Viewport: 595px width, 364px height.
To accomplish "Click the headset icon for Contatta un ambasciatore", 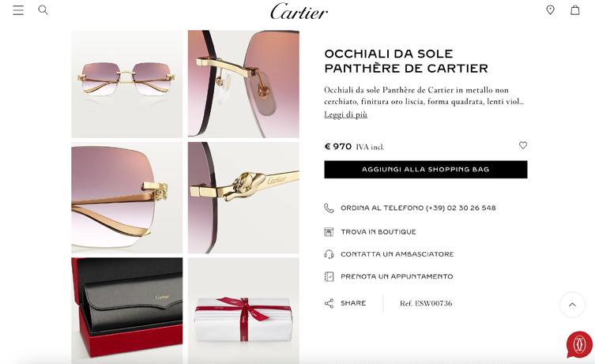I will coord(329,254).
